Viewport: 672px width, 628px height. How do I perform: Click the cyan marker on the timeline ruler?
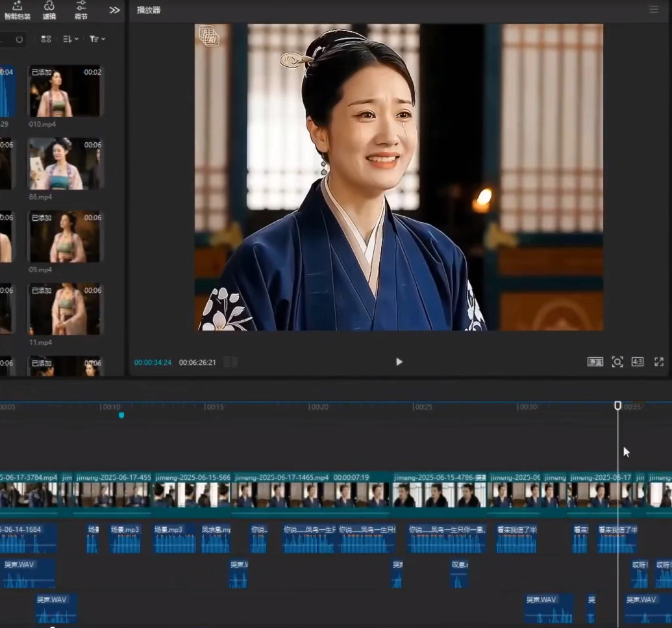[121, 415]
